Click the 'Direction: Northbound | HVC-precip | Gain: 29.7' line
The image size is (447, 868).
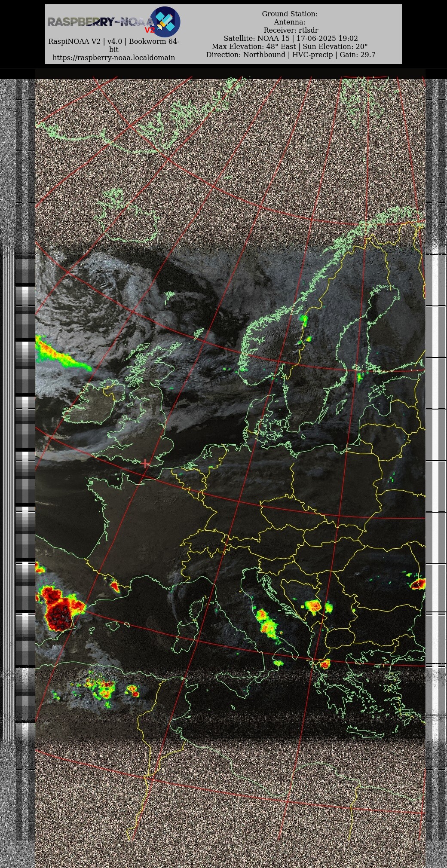tap(291, 55)
